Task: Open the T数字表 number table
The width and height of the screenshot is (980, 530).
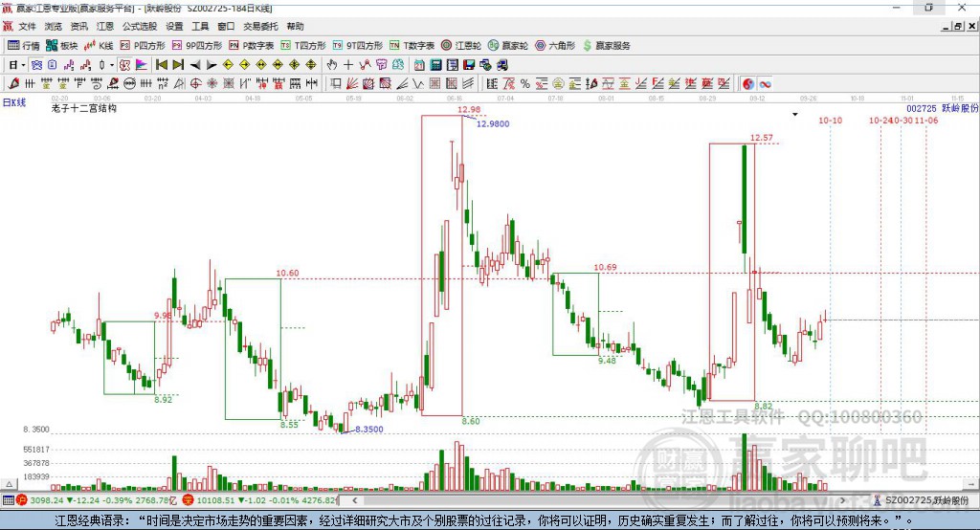Action: (x=412, y=46)
